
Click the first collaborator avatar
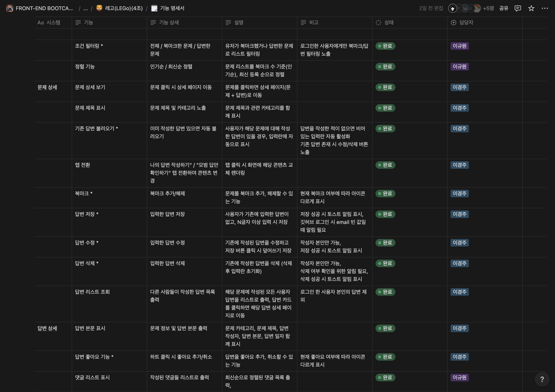[452, 8]
